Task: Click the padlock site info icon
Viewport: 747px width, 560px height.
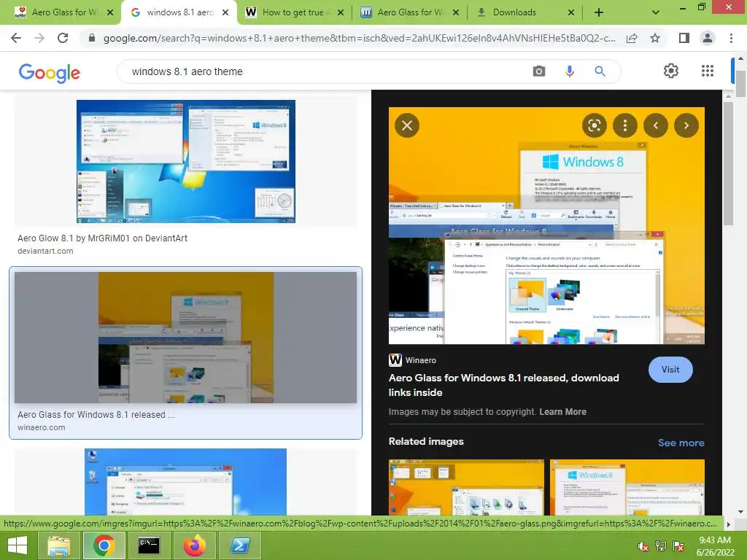Action: coord(92,38)
